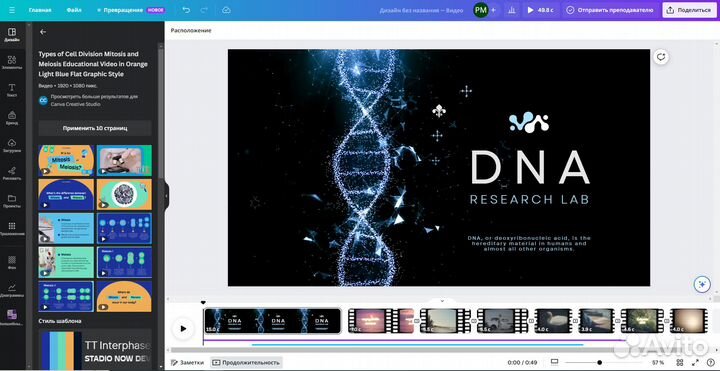The height and width of the screenshot is (371, 720).
Task: Open the Диаграммы charts tab
Action: (x=12, y=290)
